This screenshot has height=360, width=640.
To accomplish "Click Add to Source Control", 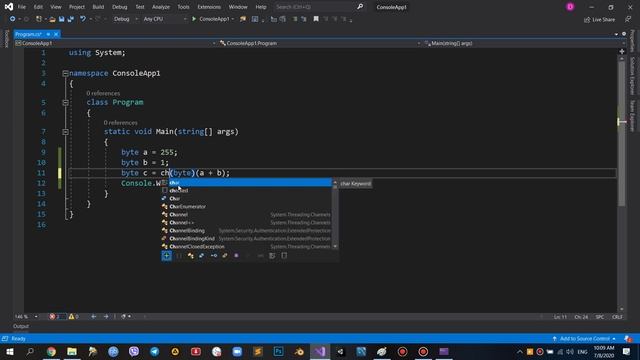I will 584,339.
